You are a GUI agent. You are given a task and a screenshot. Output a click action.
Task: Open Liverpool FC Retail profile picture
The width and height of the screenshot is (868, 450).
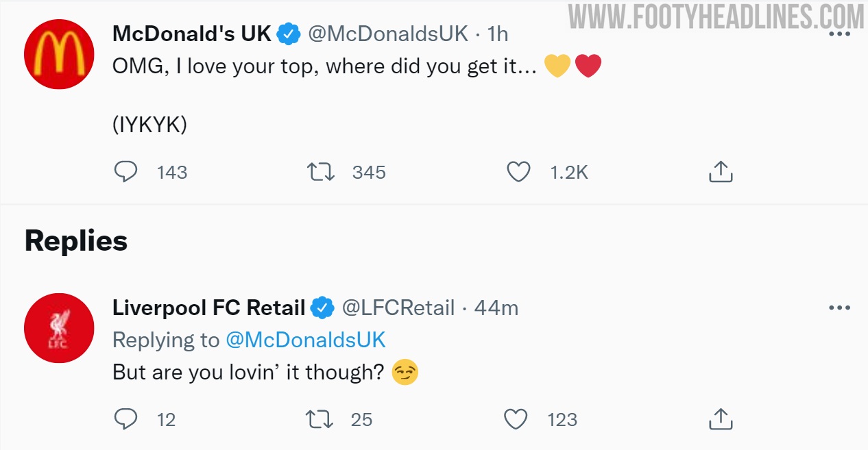pyautogui.click(x=58, y=328)
